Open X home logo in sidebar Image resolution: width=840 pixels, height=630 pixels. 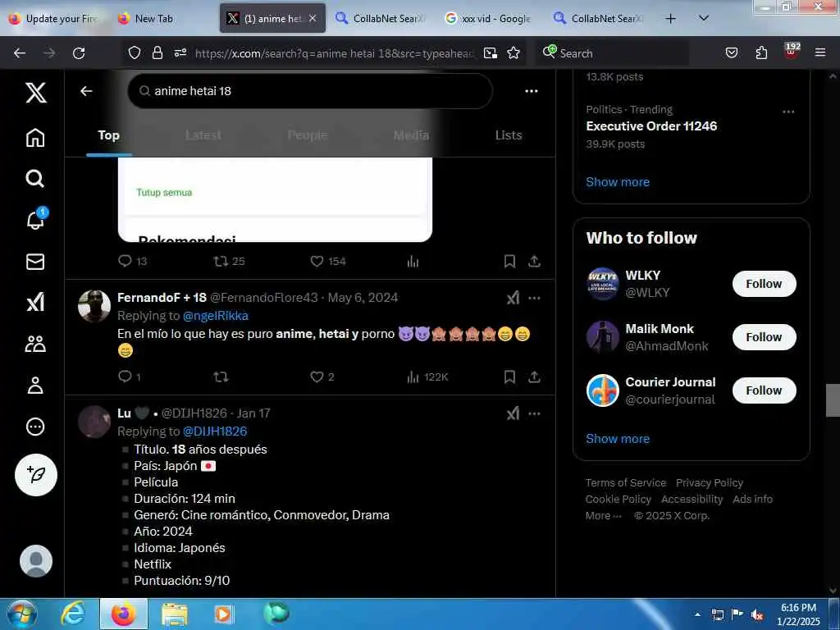[x=35, y=93]
